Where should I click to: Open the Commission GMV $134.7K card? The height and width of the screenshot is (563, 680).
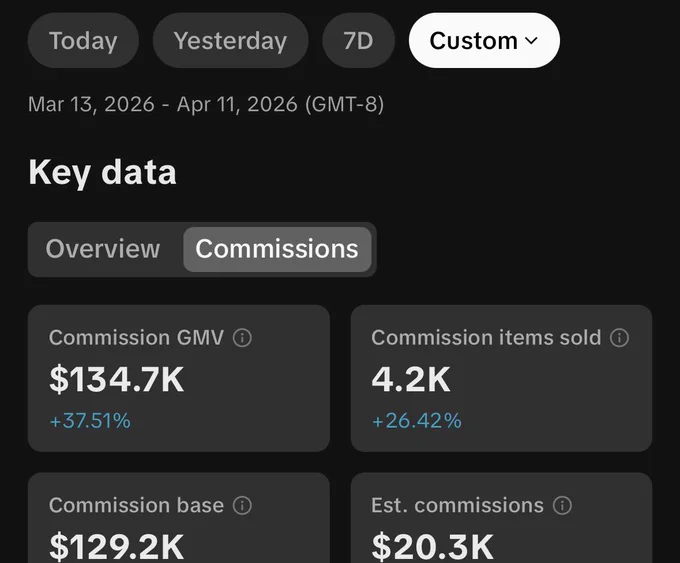point(179,378)
